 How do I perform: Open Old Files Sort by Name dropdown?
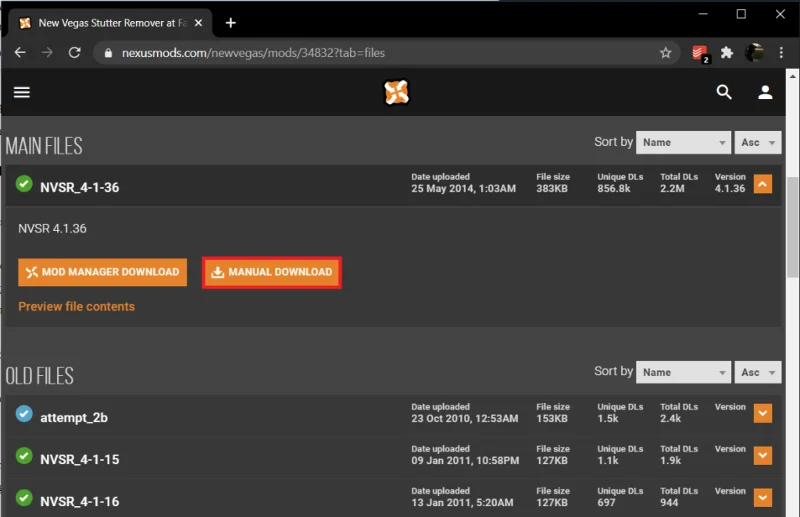tap(684, 373)
